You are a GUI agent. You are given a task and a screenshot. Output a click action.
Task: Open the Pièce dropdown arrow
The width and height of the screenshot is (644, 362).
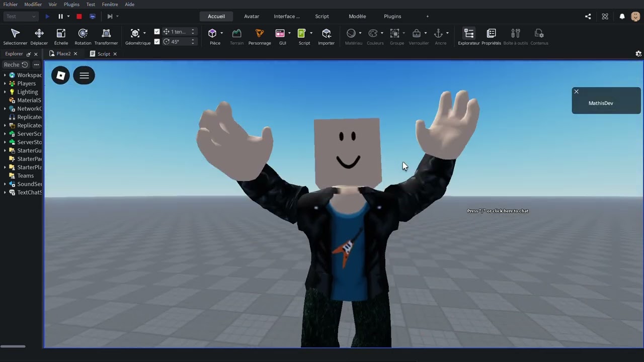(221, 33)
